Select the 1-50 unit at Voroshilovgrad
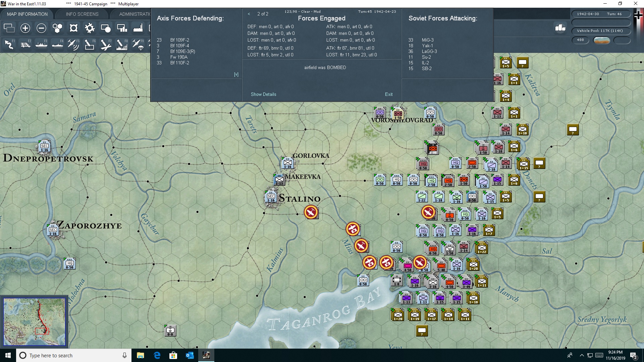644x362 pixels. pos(398,114)
